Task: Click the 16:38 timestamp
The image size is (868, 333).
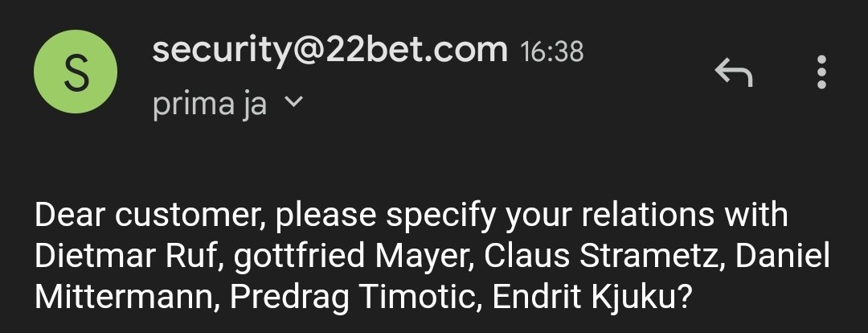Action: (551, 52)
